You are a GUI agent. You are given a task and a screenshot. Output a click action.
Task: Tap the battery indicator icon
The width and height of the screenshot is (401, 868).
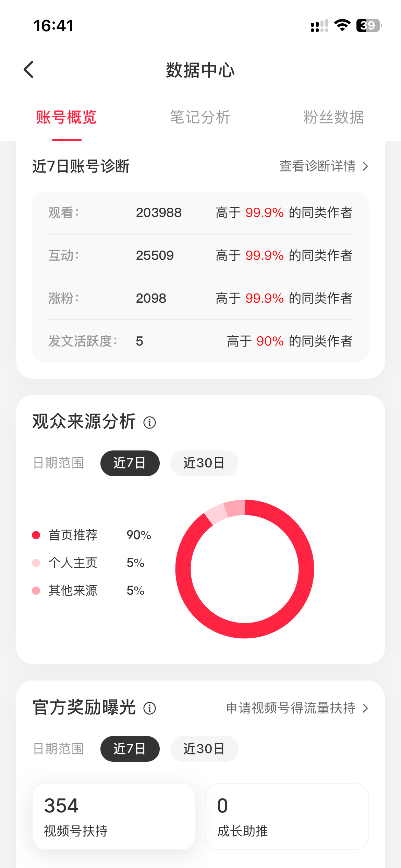coord(369,25)
